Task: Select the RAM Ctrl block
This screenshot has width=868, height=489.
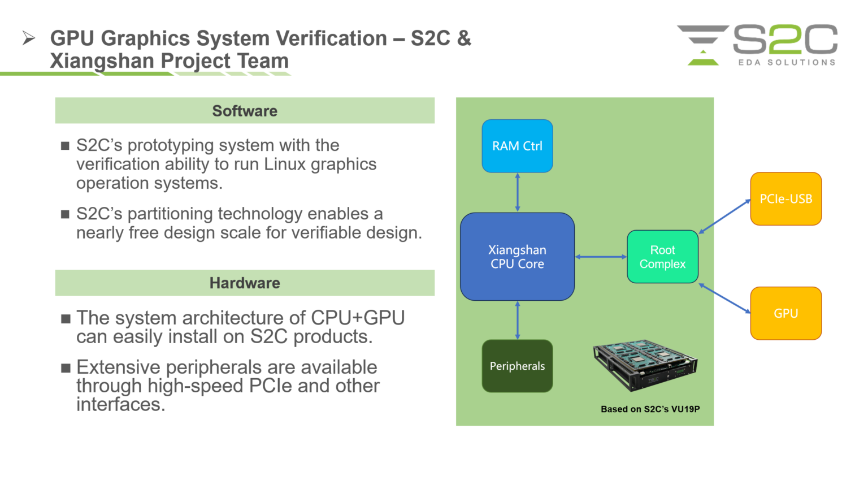Action: (517, 146)
